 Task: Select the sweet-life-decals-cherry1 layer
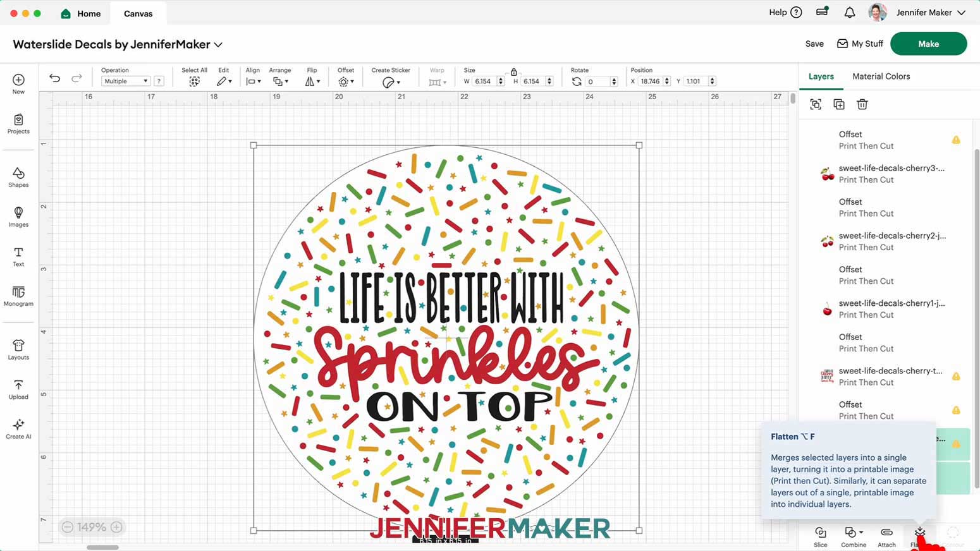point(885,309)
